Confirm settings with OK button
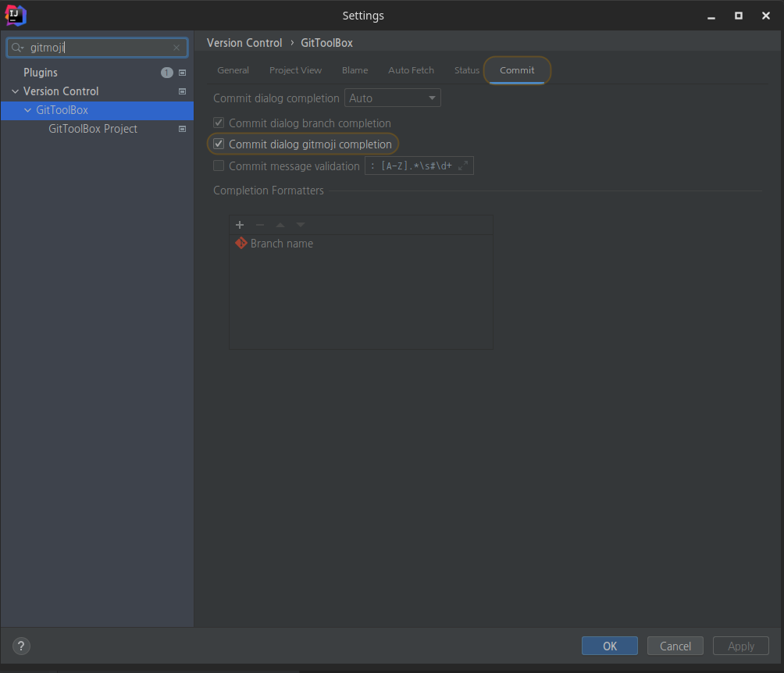 click(x=610, y=646)
